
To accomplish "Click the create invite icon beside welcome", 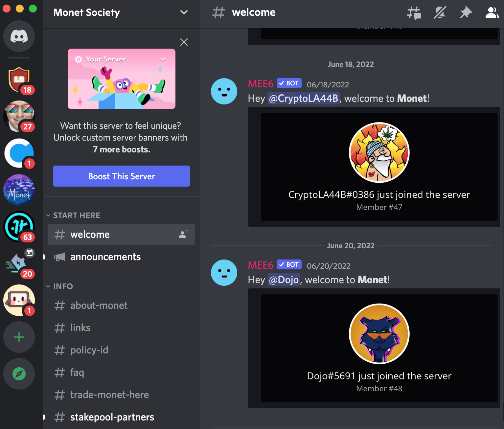I will (183, 234).
